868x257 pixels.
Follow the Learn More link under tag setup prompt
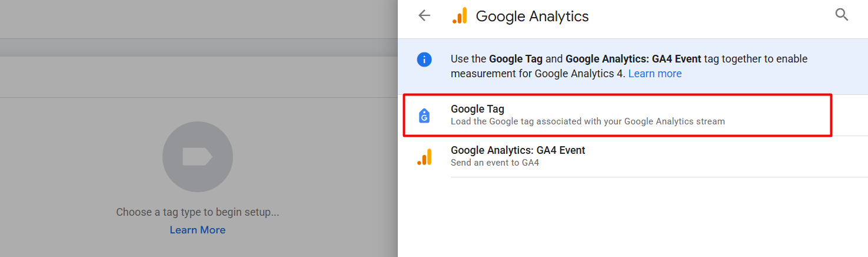pyautogui.click(x=198, y=230)
